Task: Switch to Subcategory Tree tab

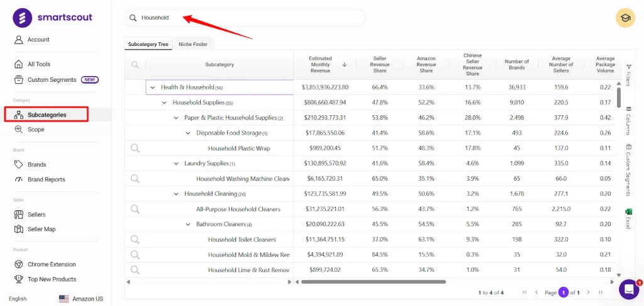Action: (x=148, y=44)
